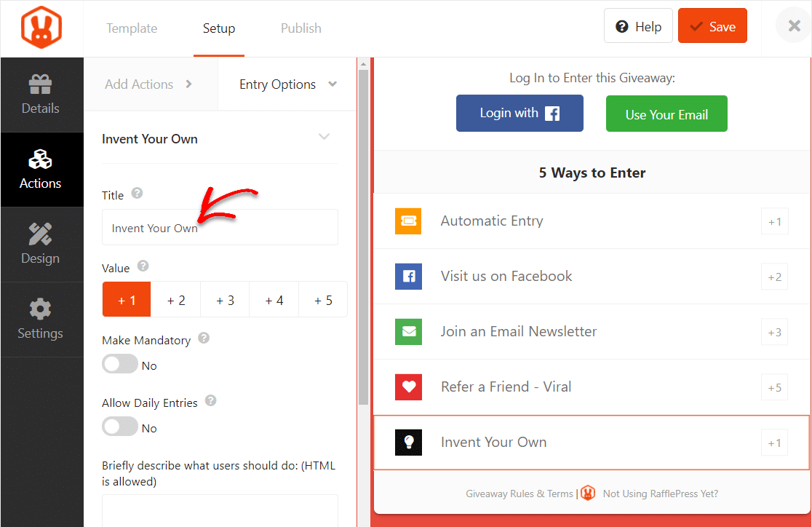
Task: Switch to the Publish tab
Action: point(301,28)
